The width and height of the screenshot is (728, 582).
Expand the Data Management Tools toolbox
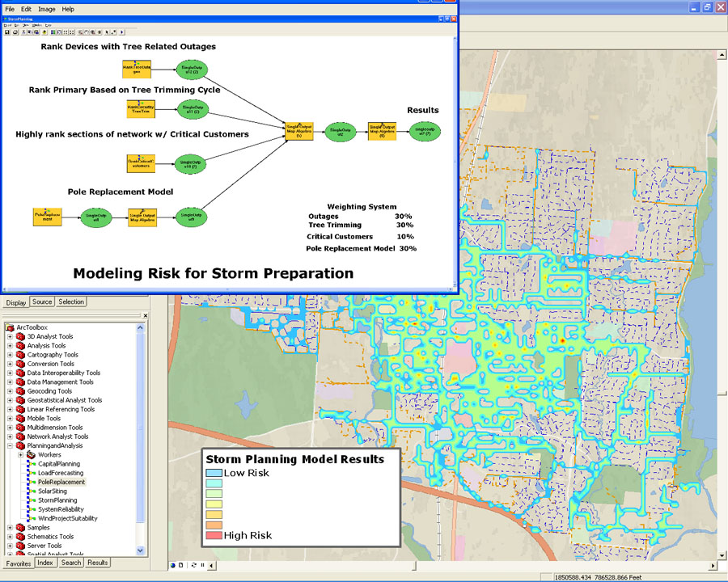tap(10, 382)
